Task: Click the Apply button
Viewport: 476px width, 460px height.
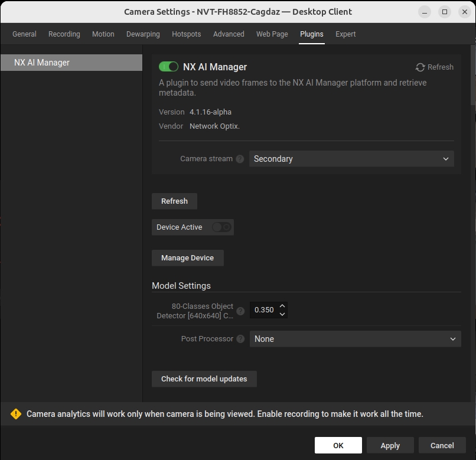Action: pyautogui.click(x=390, y=445)
